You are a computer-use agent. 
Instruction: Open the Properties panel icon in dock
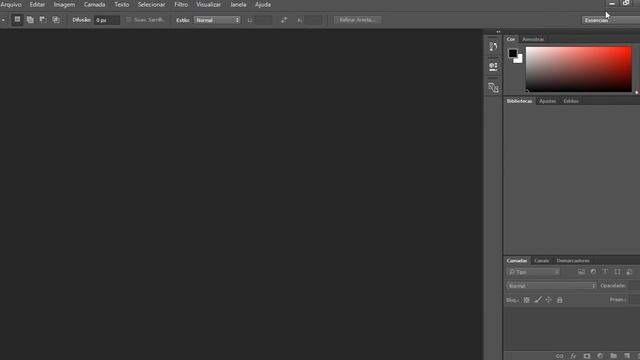493,66
